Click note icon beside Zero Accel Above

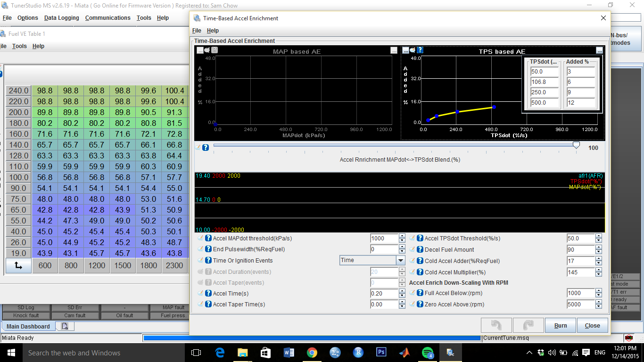[412, 304]
